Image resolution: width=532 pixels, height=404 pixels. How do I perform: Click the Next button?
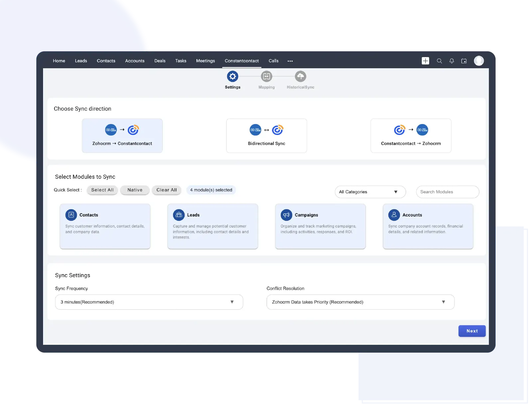point(472,331)
